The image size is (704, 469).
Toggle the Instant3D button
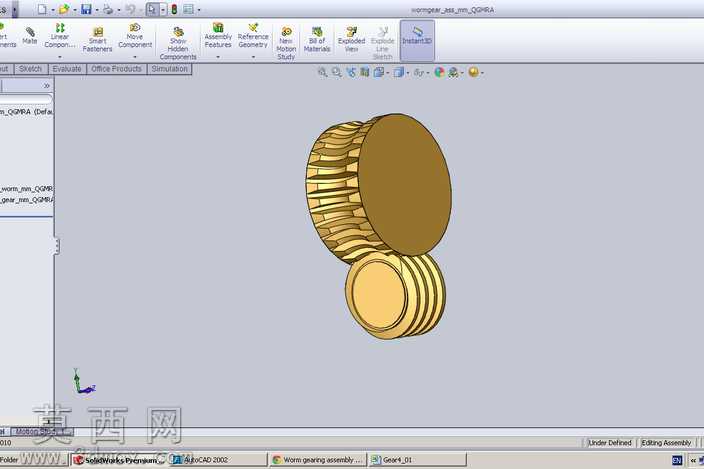(417, 40)
